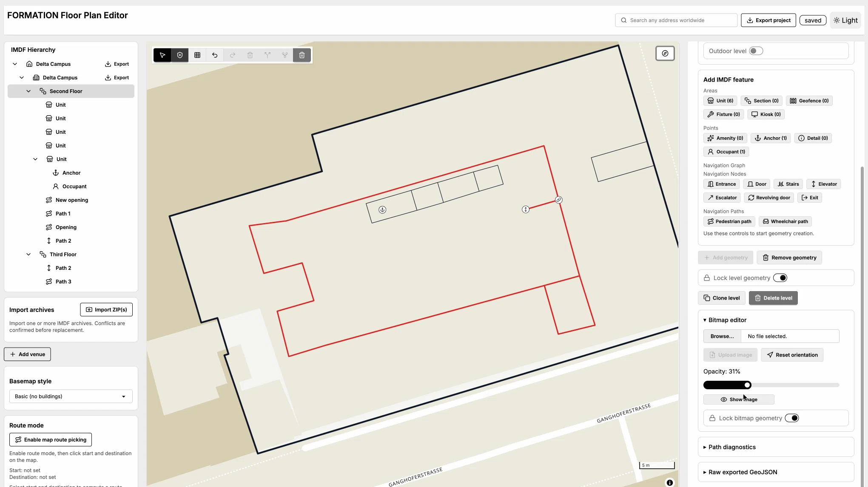This screenshot has height=487, width=868.
Task: Add a Geofence (0) feature
Action: 809,101
